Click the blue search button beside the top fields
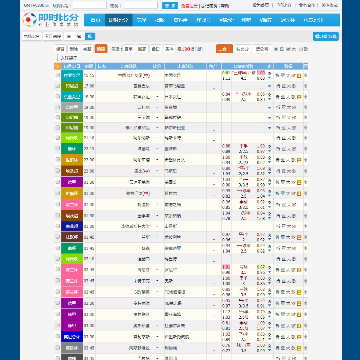Image resolution: width=360 pixels, height=360 pixels. [x=170, y=5]
